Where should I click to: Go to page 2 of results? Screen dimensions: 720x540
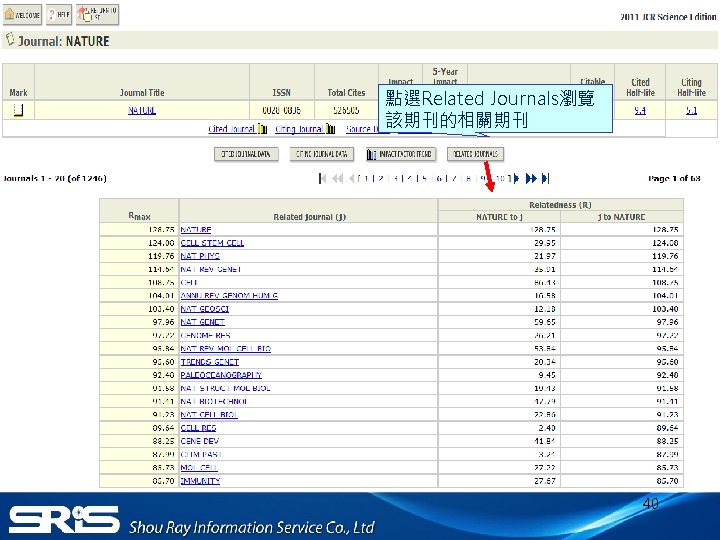tap(381, 178)
